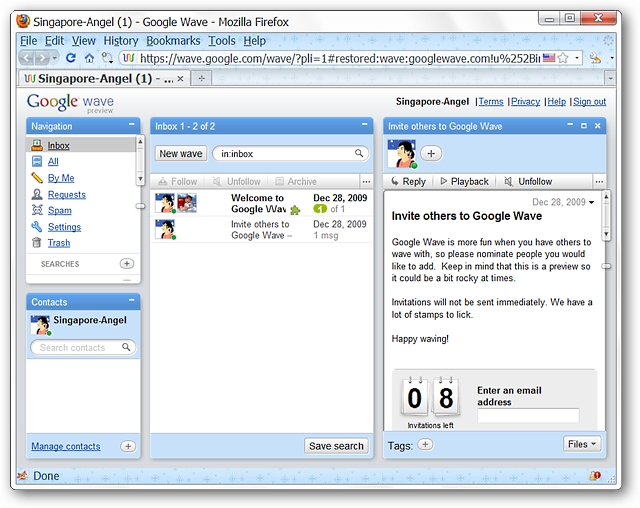Minimize the Navigation panel
The width and height of the screenshot is (640, 508).
click(132, 124)
